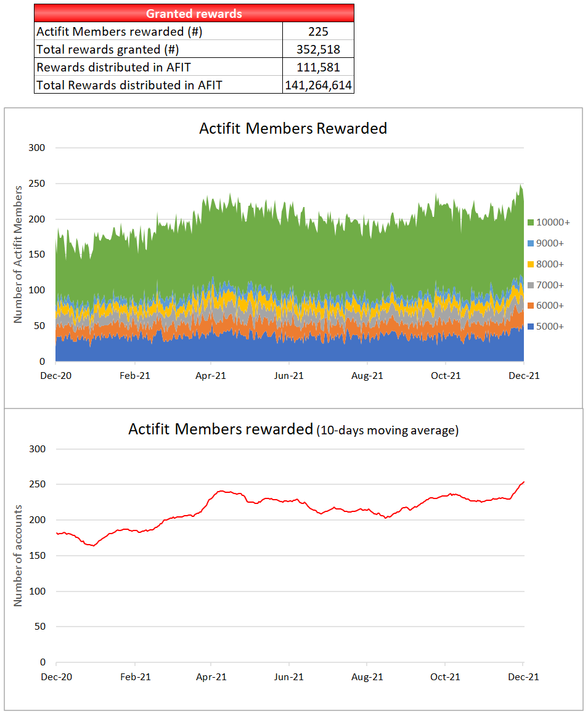Click the gray 7000+ legend swatch
588x719 pixels.
pyautogui.click(x=531, y=285)
